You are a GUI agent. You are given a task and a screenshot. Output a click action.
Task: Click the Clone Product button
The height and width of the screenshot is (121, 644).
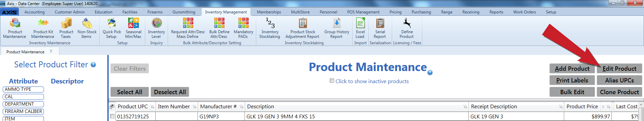(619, 92)
